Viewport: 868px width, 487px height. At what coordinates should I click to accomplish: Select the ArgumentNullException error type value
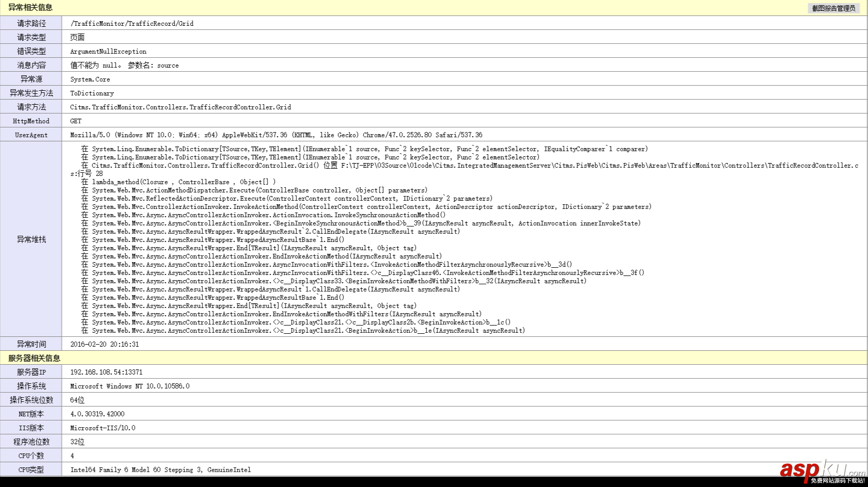108,51
